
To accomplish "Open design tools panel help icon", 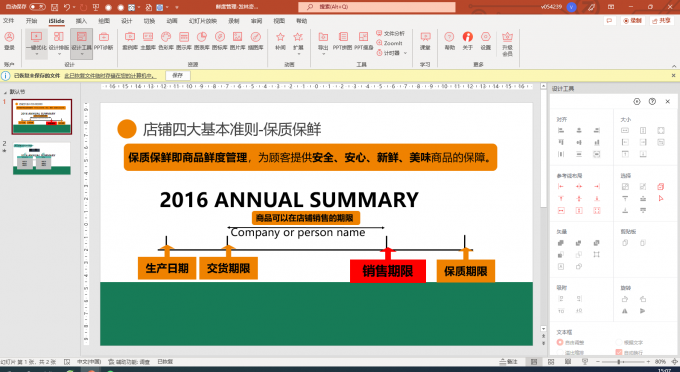I will coord(652,101).
